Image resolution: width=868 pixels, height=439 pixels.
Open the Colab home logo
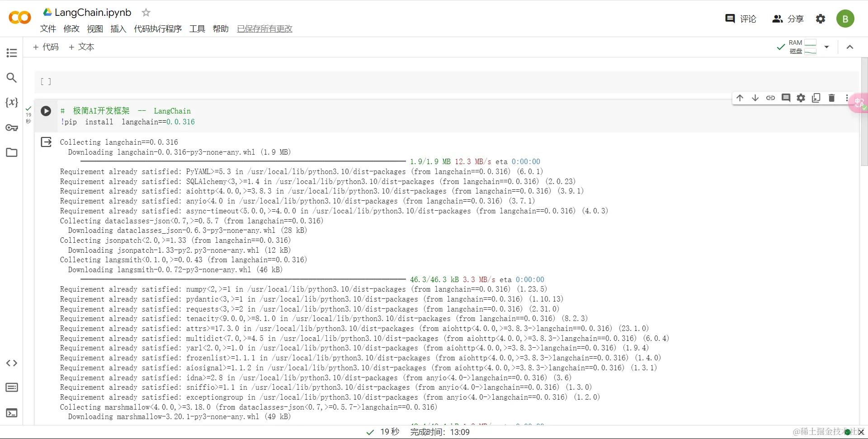pos(19,18)
